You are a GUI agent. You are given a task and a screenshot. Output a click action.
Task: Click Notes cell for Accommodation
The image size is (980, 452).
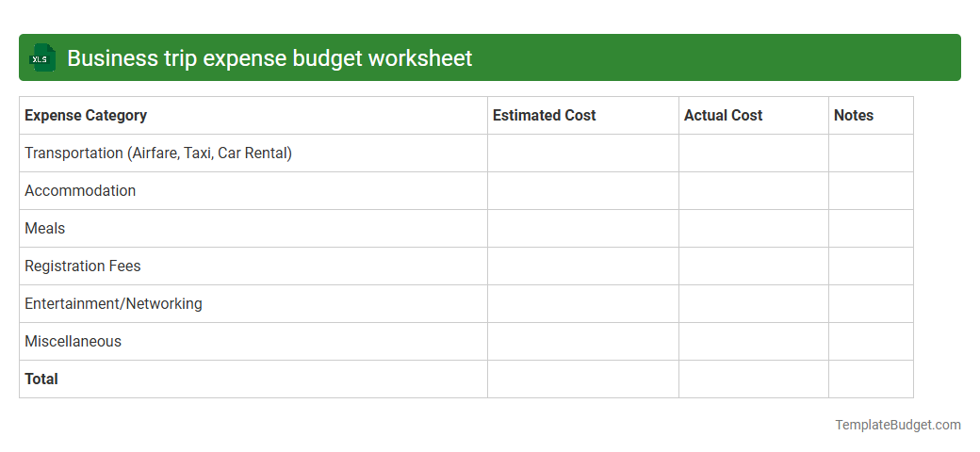872,190
